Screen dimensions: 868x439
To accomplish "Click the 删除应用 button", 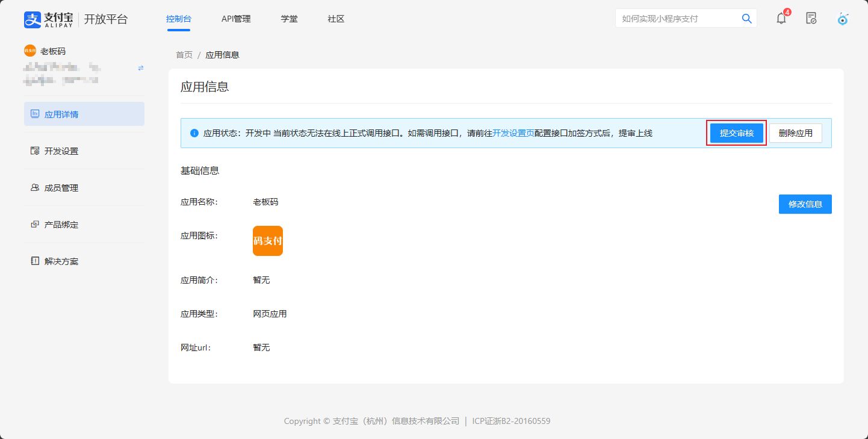I will click(x=795, y=133).
